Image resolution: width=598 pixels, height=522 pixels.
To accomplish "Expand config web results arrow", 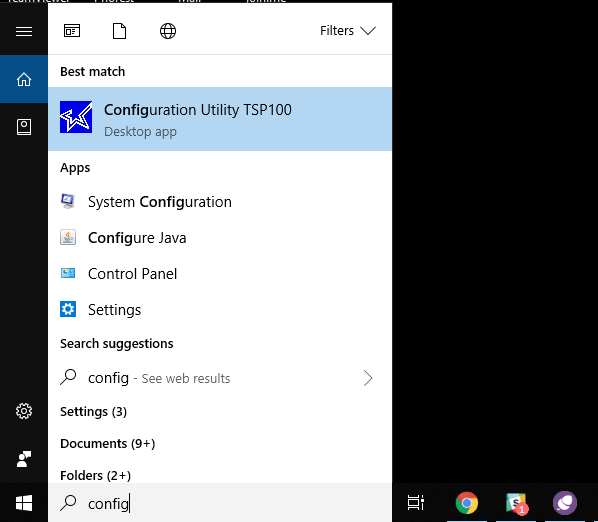I will click(x=368, y=378).
